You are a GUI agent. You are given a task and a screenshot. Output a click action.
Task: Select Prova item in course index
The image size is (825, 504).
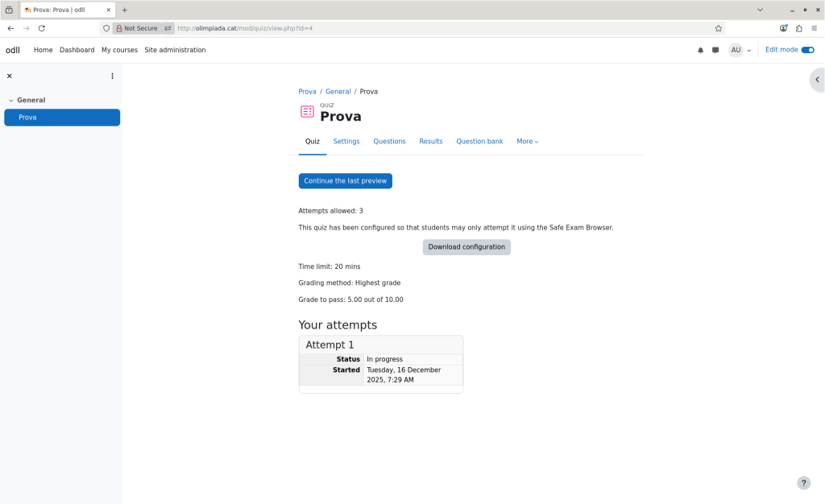tap(62, 118)
